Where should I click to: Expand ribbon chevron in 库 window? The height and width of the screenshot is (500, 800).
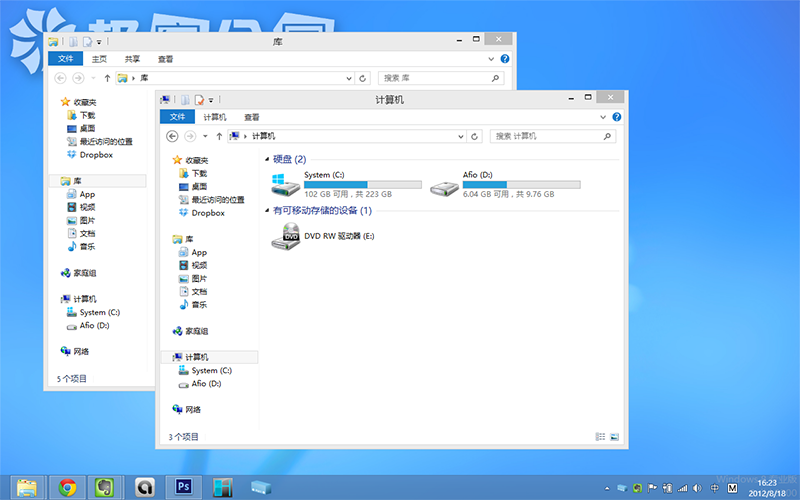(491, 59)
